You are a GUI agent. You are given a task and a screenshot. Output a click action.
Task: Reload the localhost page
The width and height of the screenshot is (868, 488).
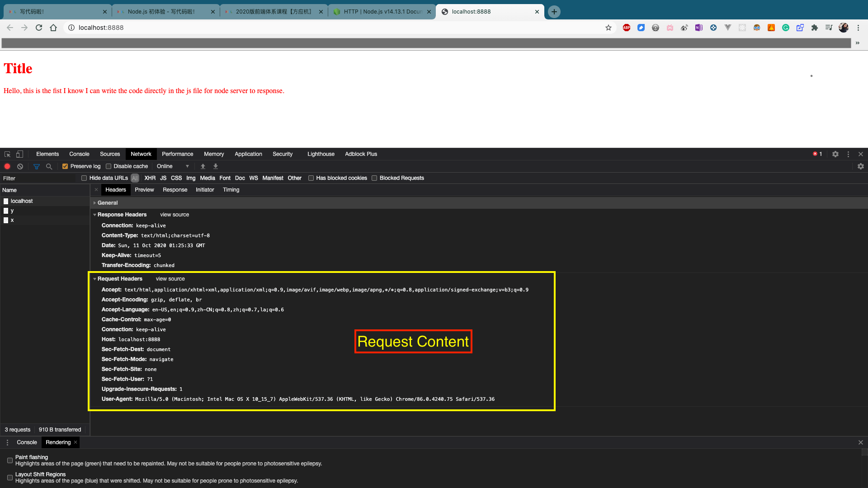(39, 28)
